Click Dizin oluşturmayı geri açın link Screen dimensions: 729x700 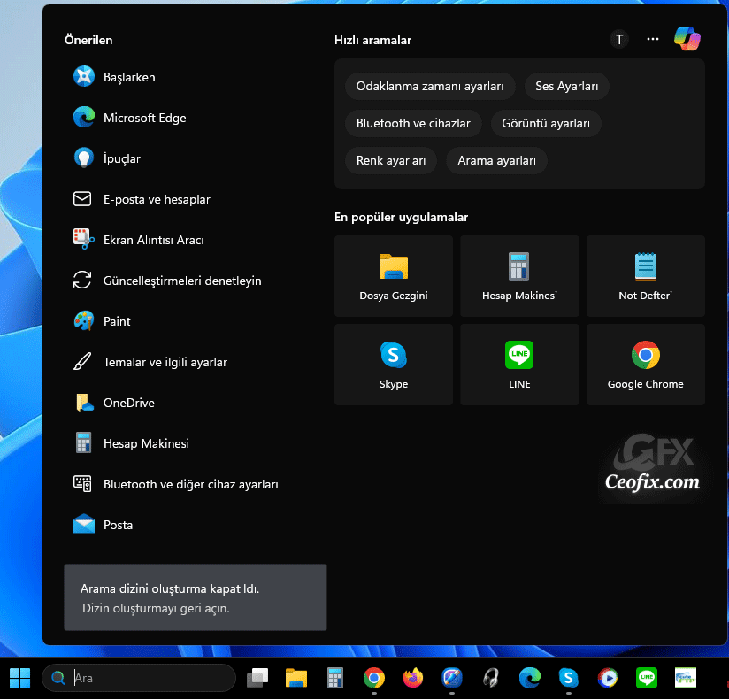(156, 608)
